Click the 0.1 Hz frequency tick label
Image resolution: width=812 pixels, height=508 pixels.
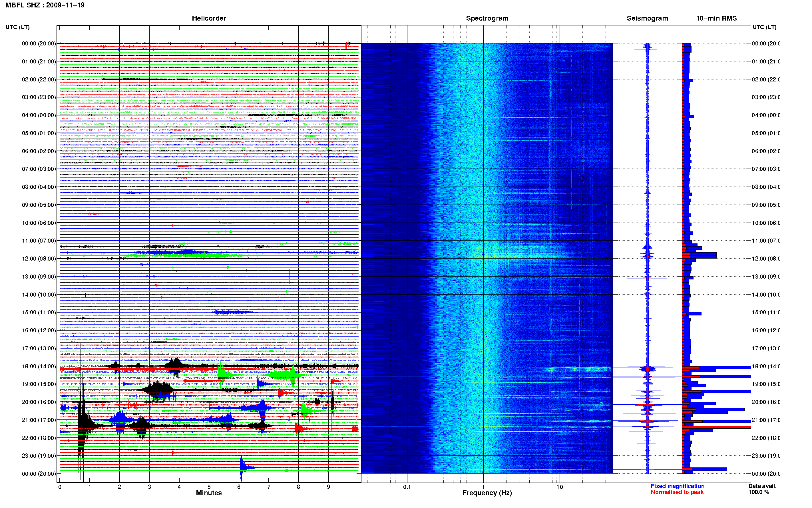coord(407,487)
